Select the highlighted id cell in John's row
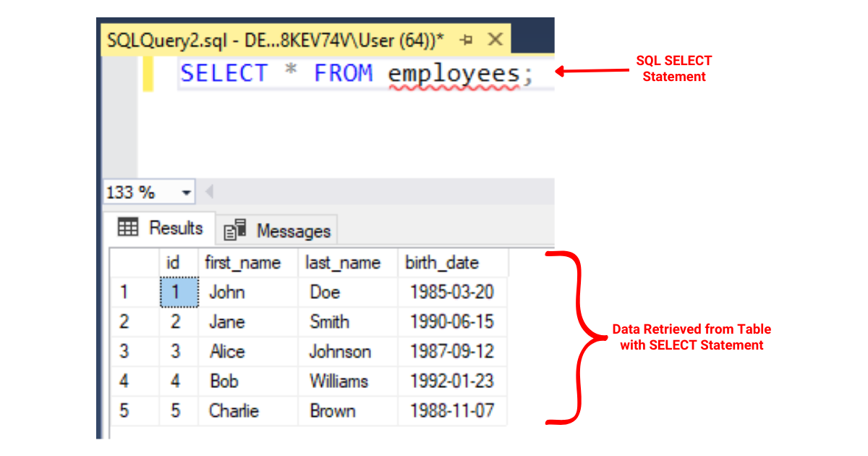Image resolution: width=868 pixels, height=456 pixels. click(179, 292)
